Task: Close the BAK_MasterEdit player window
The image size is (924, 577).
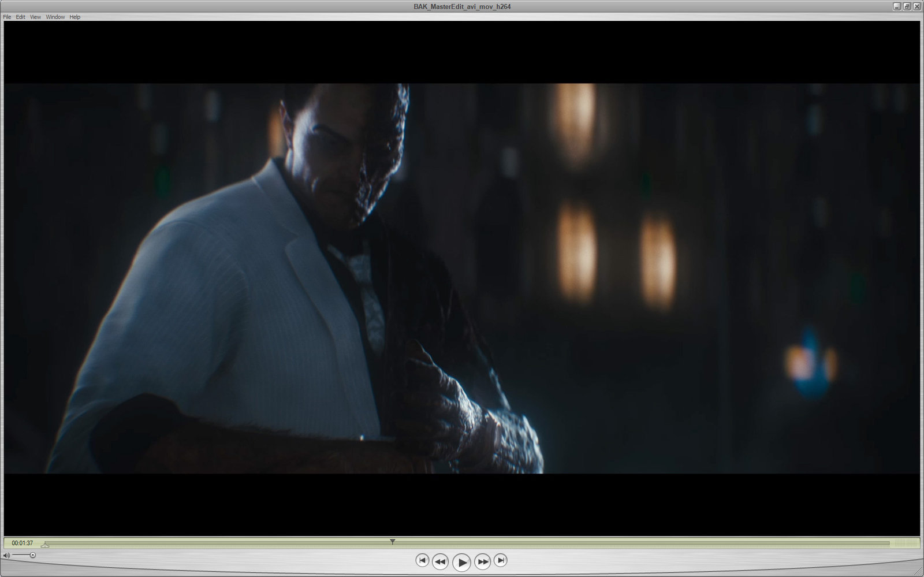Action: [x=916, y=6]
